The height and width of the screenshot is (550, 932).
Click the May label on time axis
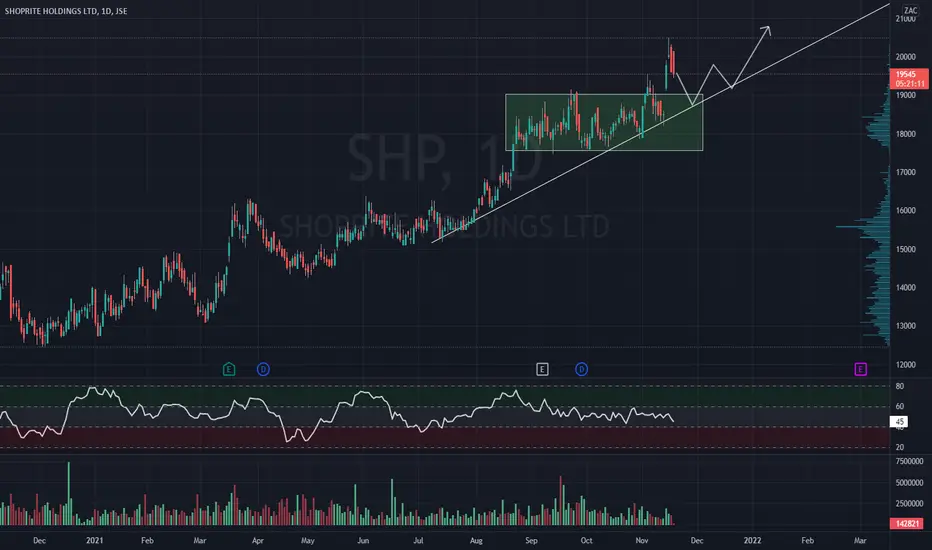(307, 540)
